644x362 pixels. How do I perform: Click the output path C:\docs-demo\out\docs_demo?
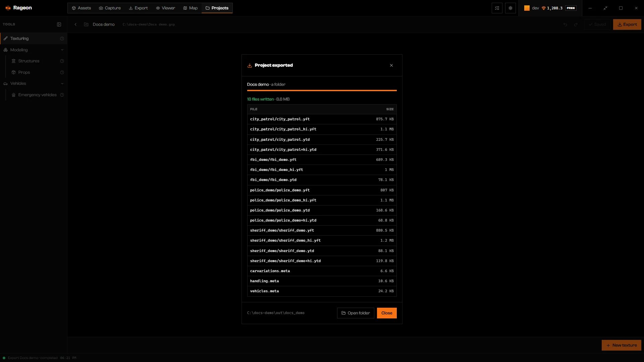[276, 313]
